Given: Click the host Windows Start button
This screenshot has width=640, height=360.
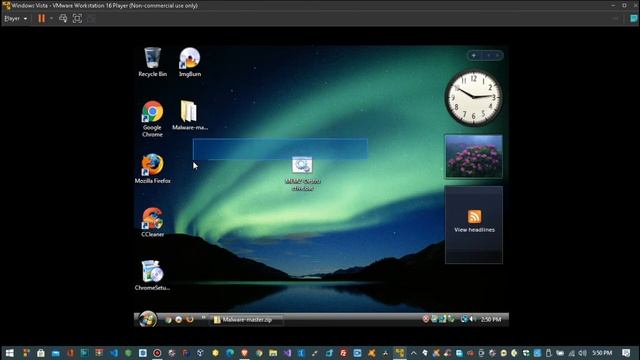Looking at the screenshot, I should [10, 353].
